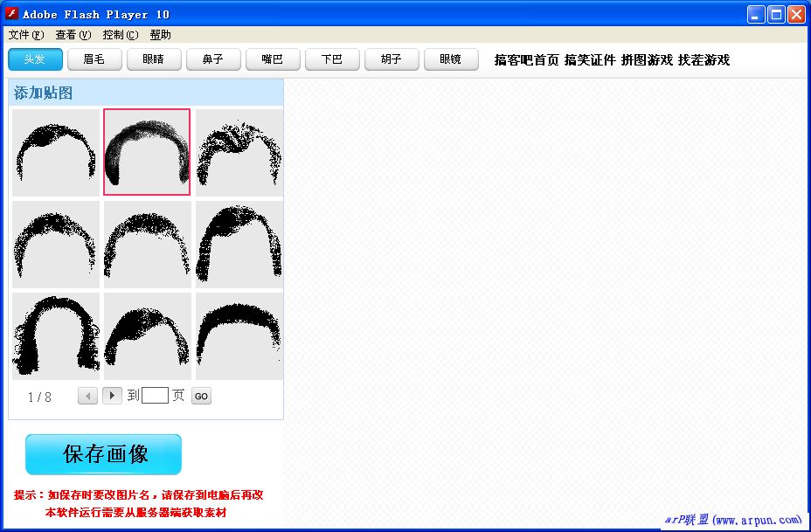Image resolution: width=811 pixels, height=532 pixels.
Task: Open the 拼图游戏 puzzle game link
Action: pos(647,60)
